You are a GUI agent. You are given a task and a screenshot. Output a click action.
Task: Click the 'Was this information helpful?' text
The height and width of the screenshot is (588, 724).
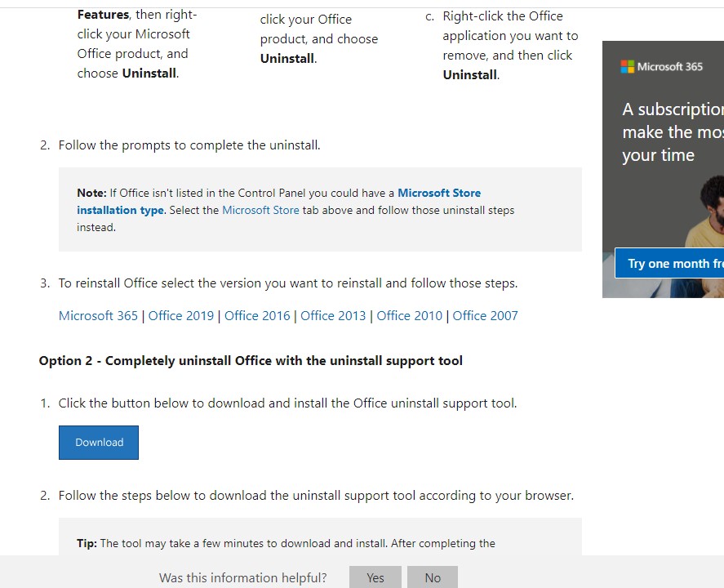pyautogui.click(x=243, y=578)
